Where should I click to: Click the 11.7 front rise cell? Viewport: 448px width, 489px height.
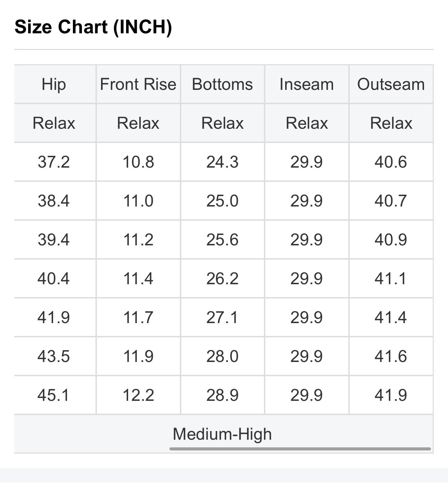tap(138, 318)
